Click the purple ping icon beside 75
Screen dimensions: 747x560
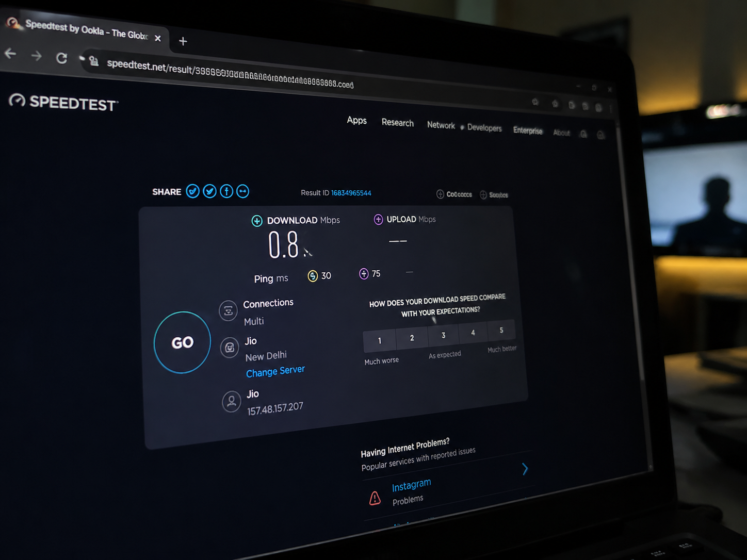[364, 274]
